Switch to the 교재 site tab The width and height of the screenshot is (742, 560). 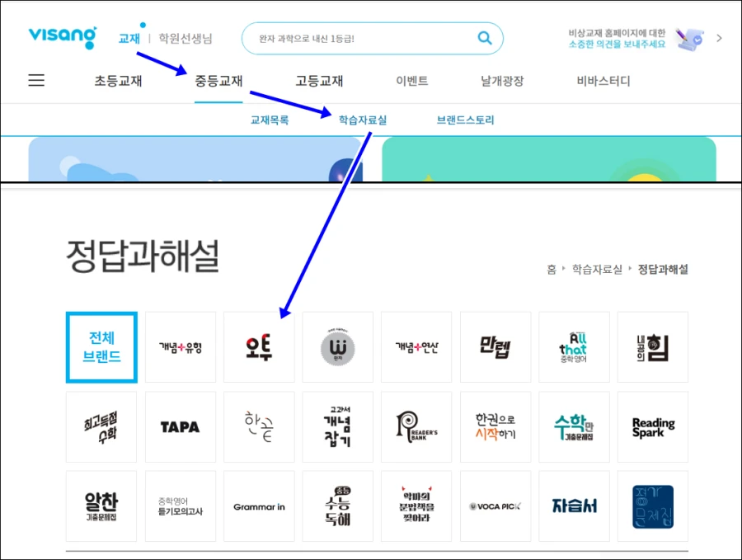pyautogui.click(x=129, y=38)
